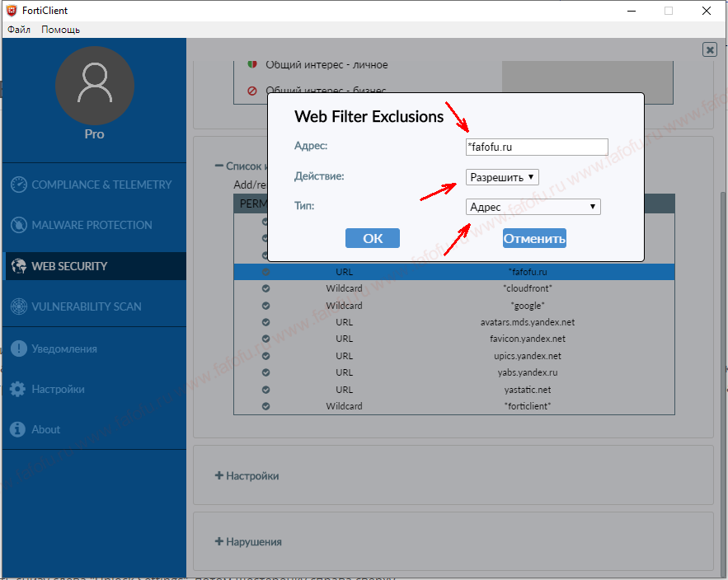Click the Pro username label
The width and height of the screenshot is (728, 580).
point(94,134)
